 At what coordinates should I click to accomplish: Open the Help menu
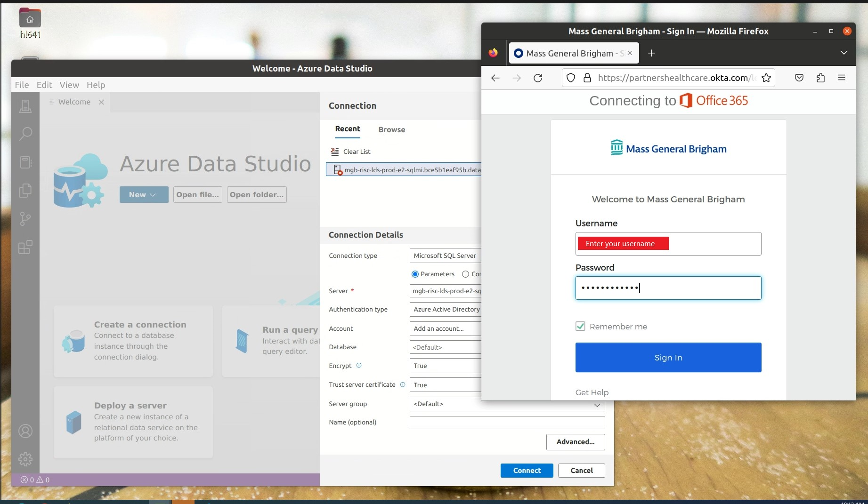pos(96,85)
